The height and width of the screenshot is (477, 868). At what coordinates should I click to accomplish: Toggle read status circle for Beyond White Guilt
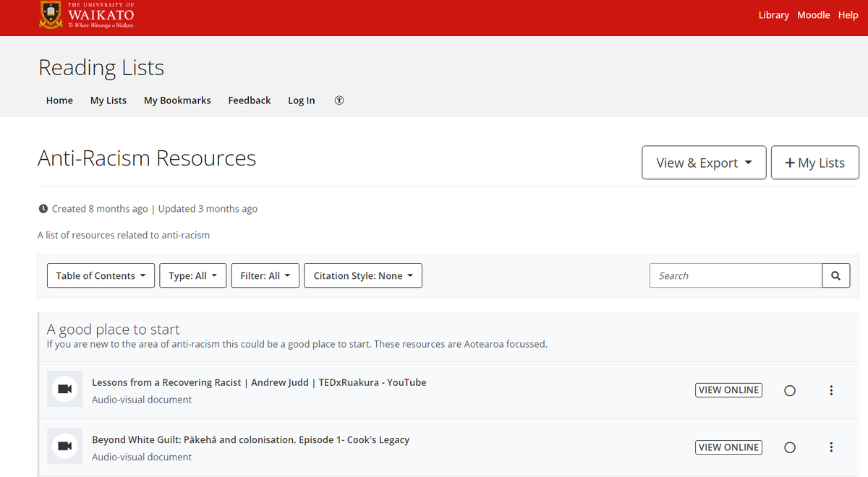click(x=790, y=447)
